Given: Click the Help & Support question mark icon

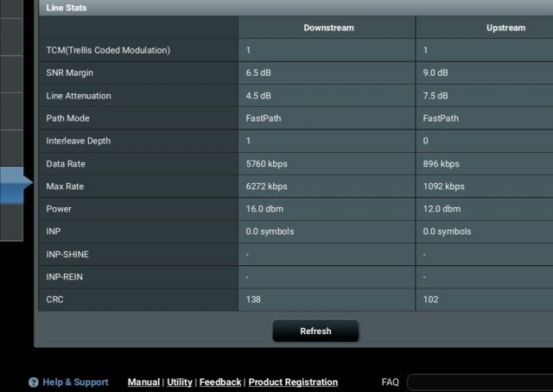Looking at the screenshot, I should pos(34,383).
